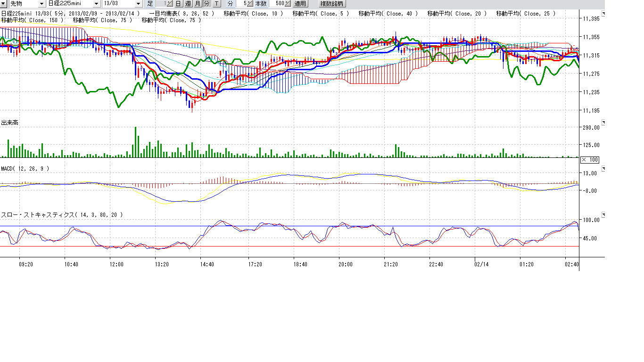Open the 13/03 contract month dropdown
Image resolution: width=644 pixels, height=362 pixels.
pos(138,4)
